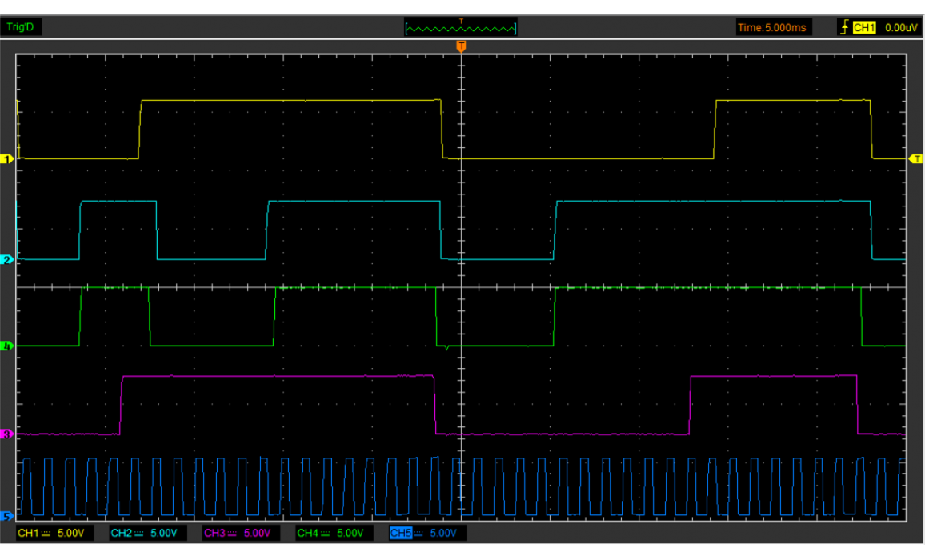The width and height of the screenshot is (925, 560).
Task: Click the 0.00uV trigger level readout
Action: [x=900, y=27]
